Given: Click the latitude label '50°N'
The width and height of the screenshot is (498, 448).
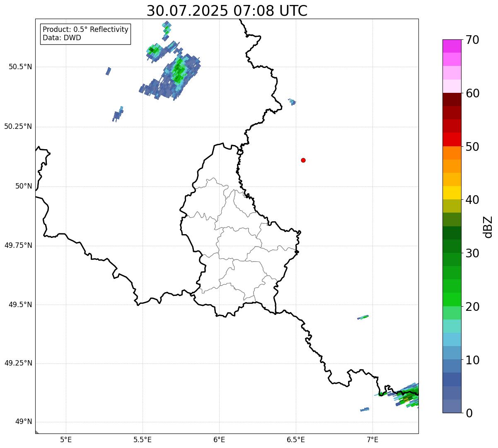Looking at the screenshot, I should tap(24, 186).
